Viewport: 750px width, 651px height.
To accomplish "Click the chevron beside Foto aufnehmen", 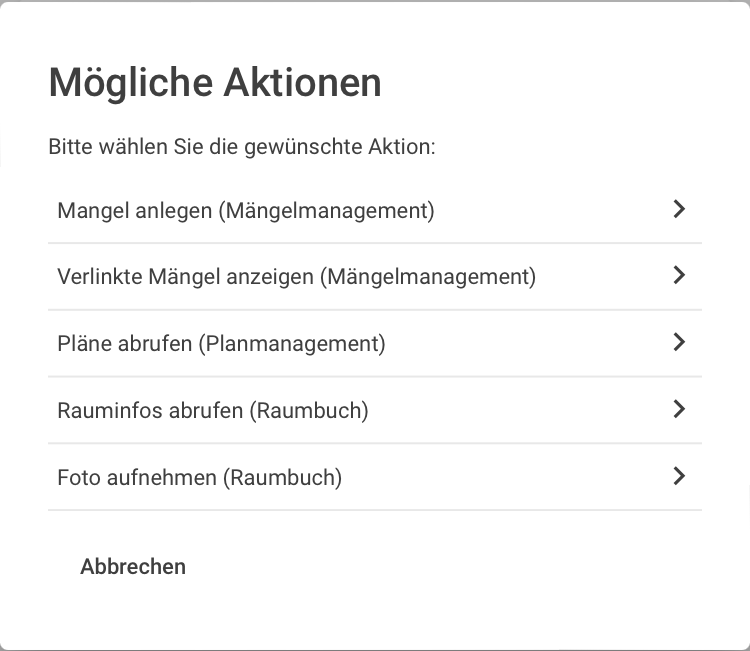I will click(679, 476).
